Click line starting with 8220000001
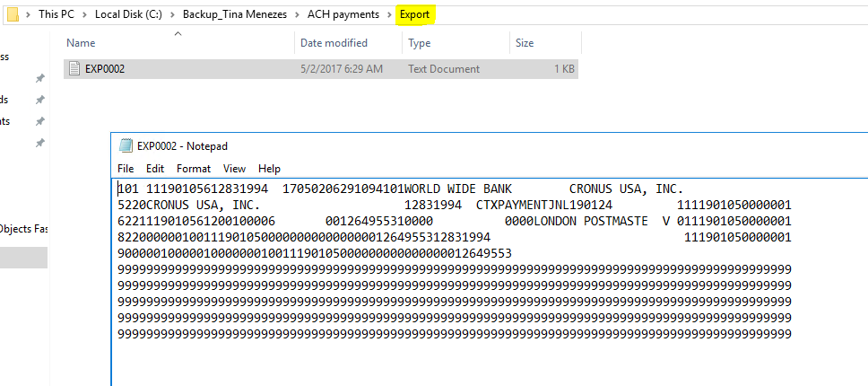The image size is (868, 386). tap(455, 238)
